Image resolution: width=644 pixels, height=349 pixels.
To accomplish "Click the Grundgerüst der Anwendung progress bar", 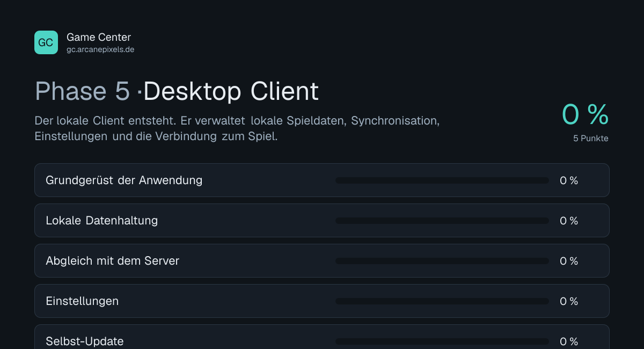I will coord(442,180).
